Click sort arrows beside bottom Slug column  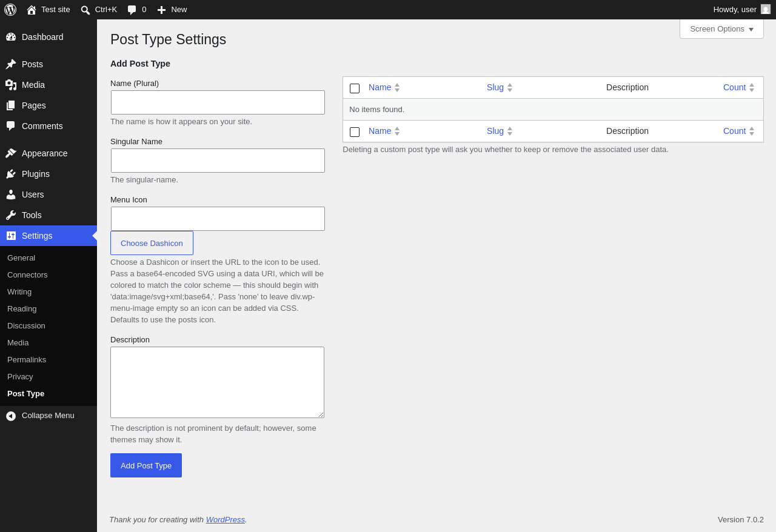tap(510, 131)
